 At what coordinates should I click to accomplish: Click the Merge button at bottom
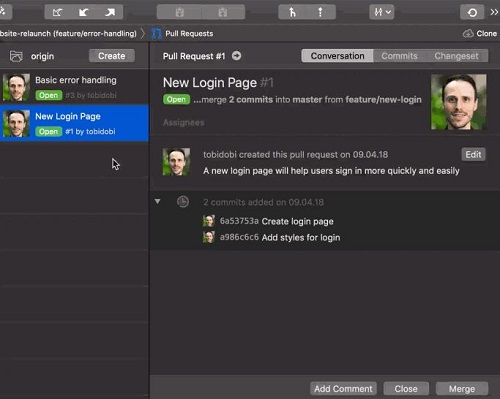(x=462, y=389)
